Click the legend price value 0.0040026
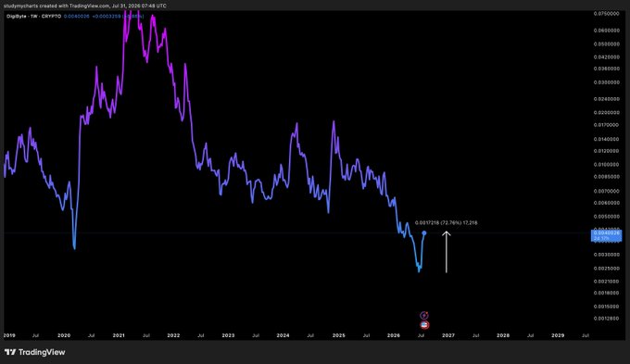Image resolution: width=630 pixels, height=364 pixels. 76,17
